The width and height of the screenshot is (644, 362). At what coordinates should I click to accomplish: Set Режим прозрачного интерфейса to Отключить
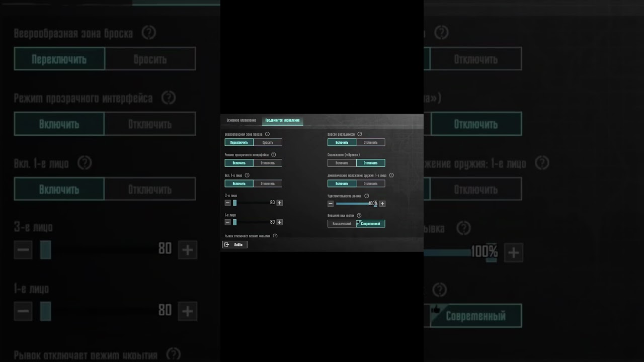tap(268, 163)
